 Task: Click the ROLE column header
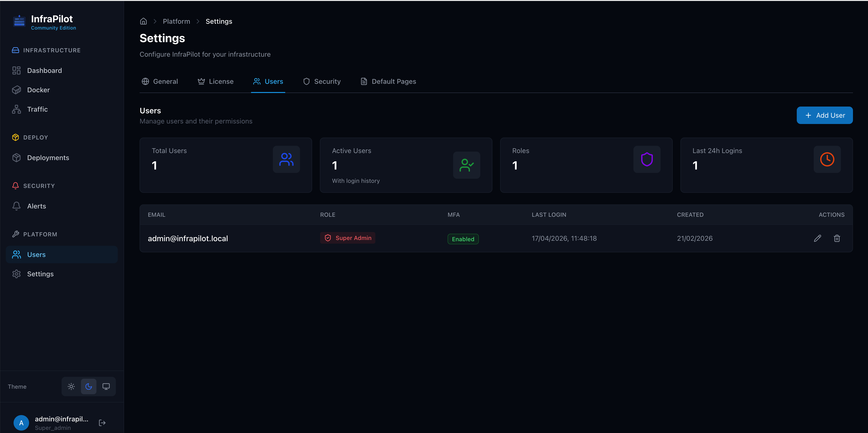328,215
